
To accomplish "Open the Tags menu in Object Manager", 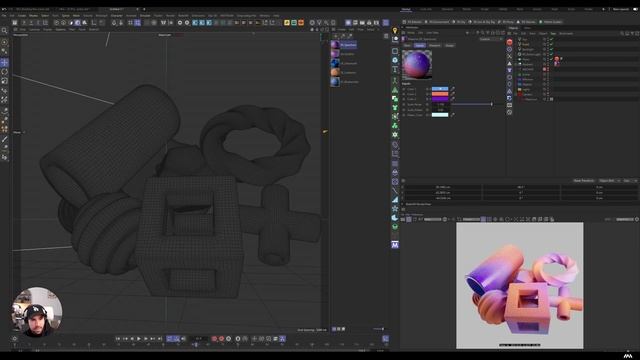I will 553,33.
